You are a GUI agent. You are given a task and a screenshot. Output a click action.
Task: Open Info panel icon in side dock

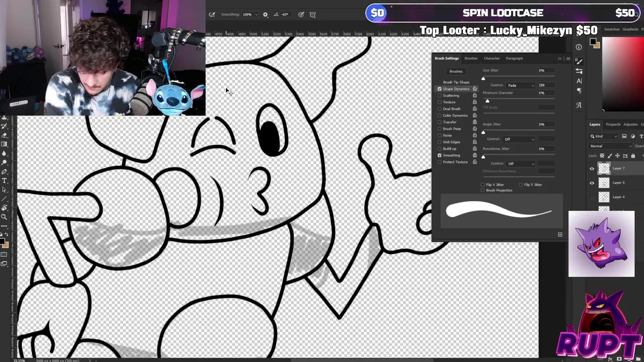(579, 47)
